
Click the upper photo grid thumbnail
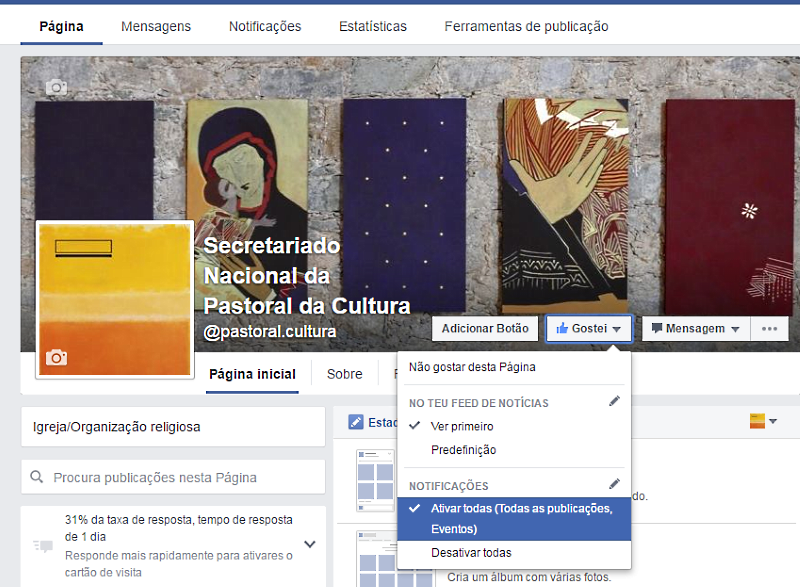376,480
